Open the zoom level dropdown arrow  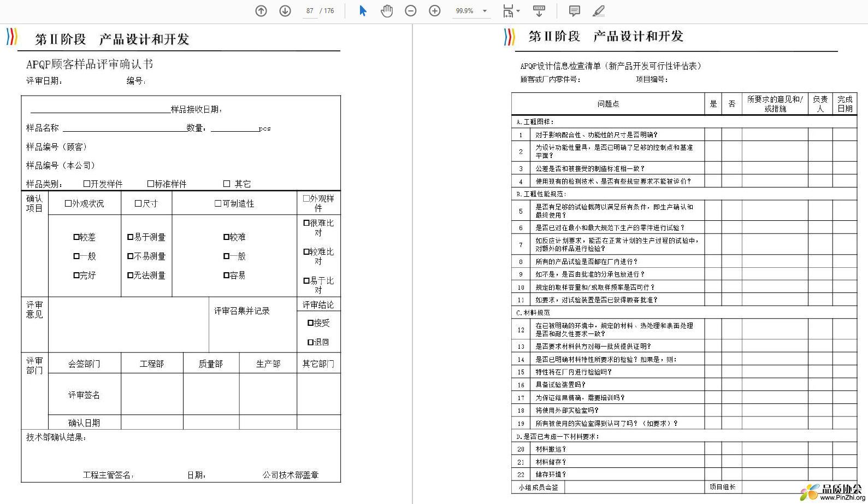click(485, 11)
